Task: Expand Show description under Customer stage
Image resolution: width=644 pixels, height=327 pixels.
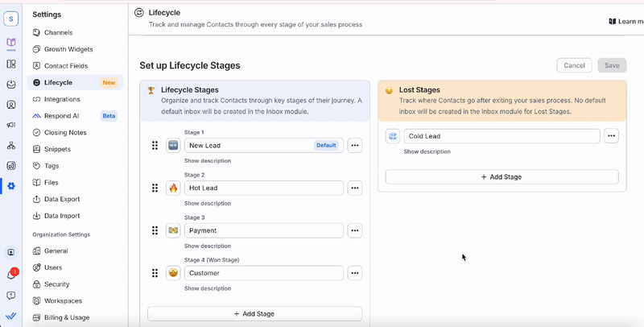Action: (208, 288)
